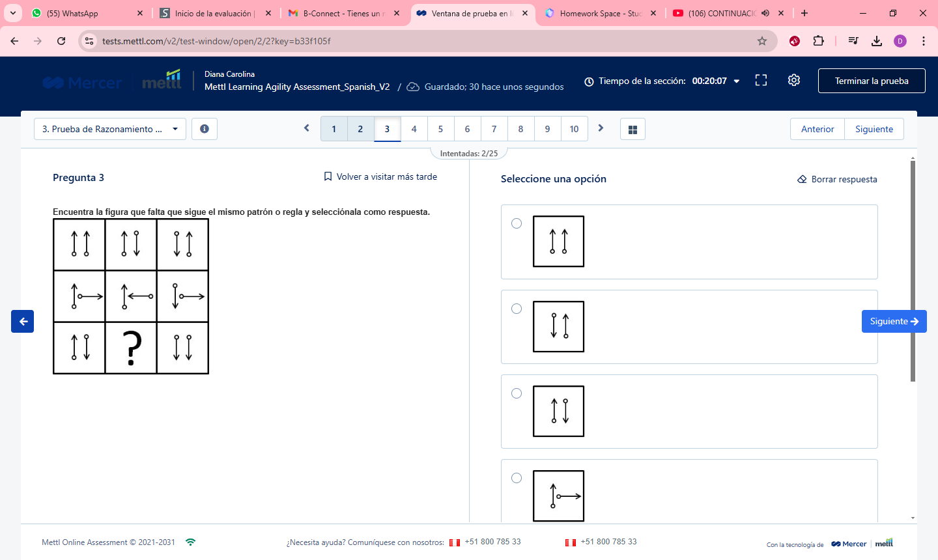
Task: Click the bookmark icon beside Volver a visitar
Action: click(328, 176)
